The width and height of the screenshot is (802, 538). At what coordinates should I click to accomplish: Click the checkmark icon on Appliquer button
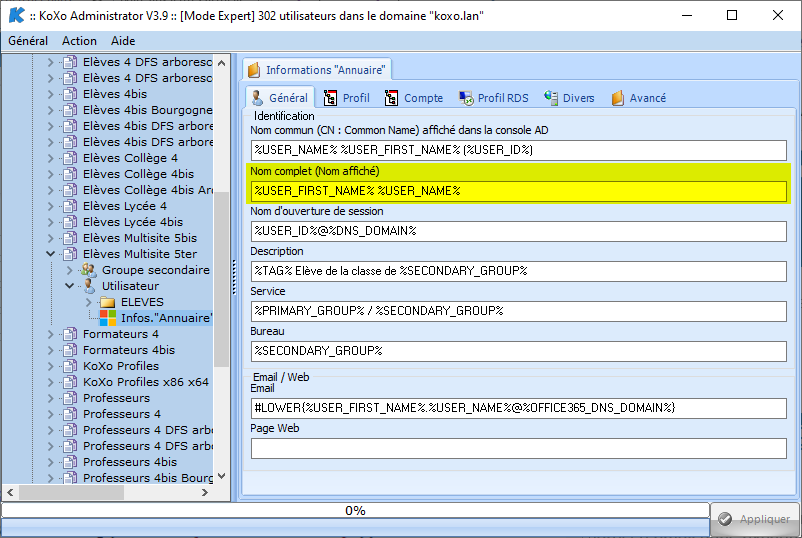[725, 519]
